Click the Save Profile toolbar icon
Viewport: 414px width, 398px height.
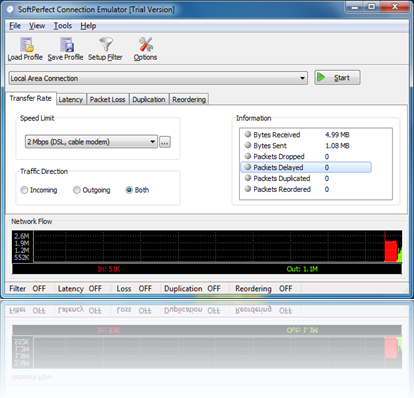click(x=67, y=45)
